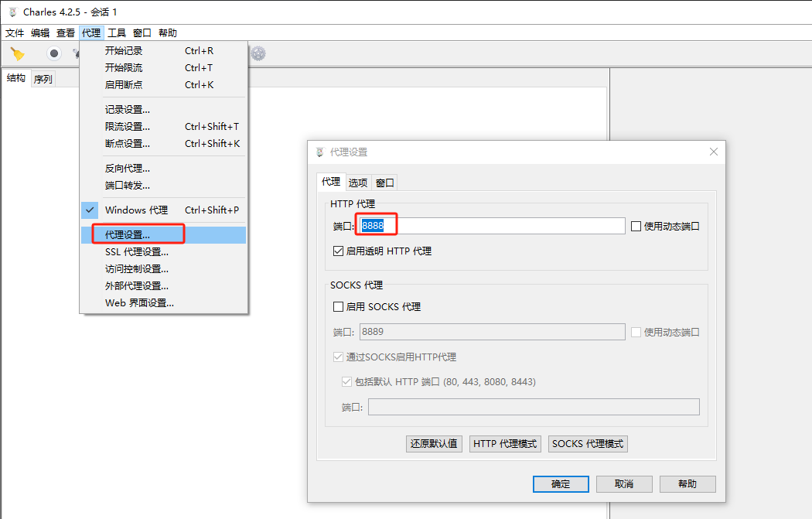Viewport: 812px width, 519px height.
Task: Select 开始记录 menu entry
Action: click(164, 51)
